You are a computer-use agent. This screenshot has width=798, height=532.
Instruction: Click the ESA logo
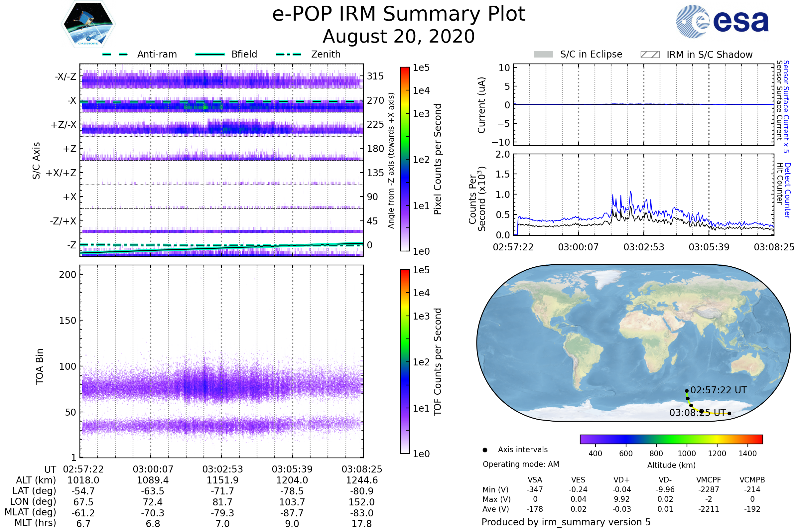tap(723, 22)
